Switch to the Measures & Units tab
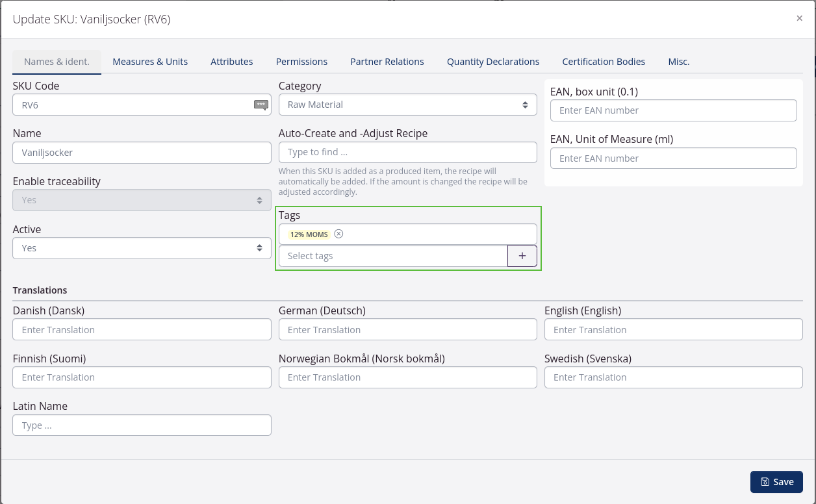816x504 pixels. point(150,61)
